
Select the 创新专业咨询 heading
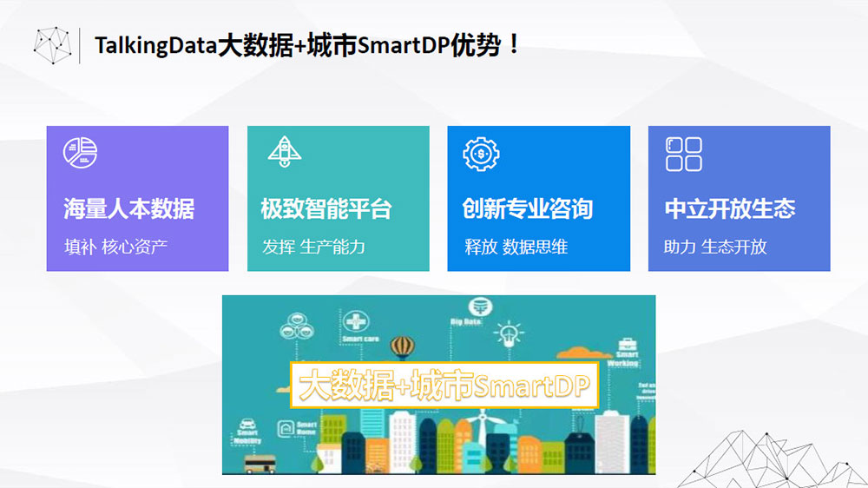[528, 208]
